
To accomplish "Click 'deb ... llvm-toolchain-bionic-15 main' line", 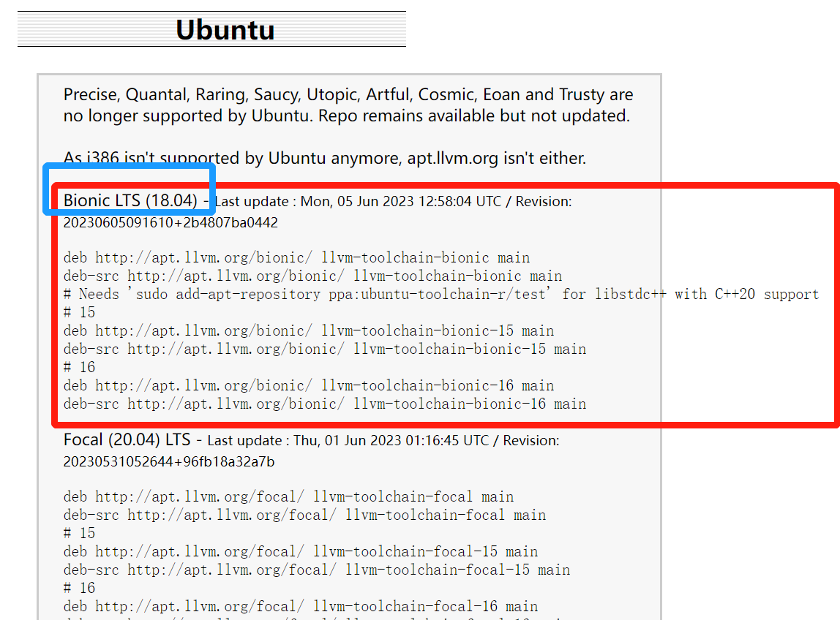I will 309,331.
